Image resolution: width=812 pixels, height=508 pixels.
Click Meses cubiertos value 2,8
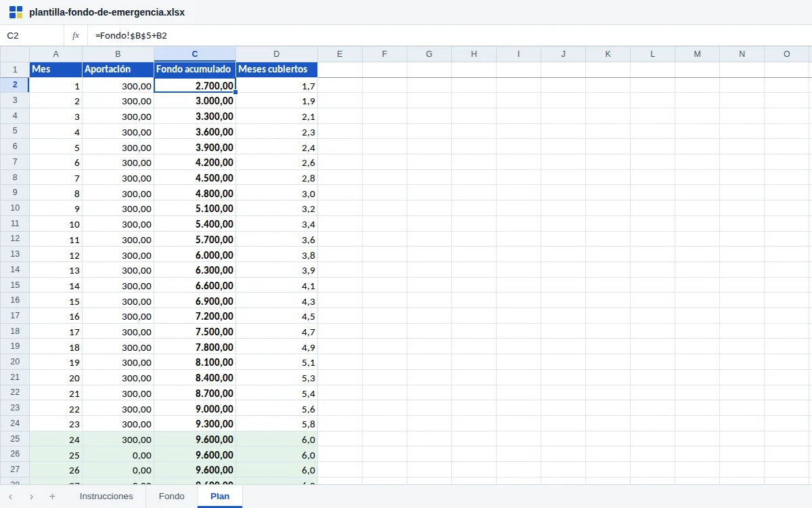coord(277,178)
